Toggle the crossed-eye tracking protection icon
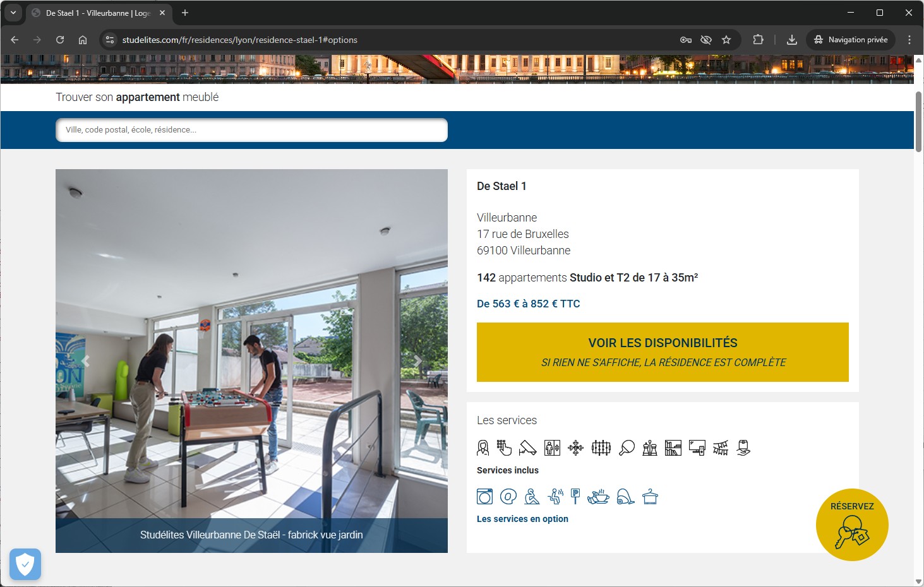 [x=706, y=40]
